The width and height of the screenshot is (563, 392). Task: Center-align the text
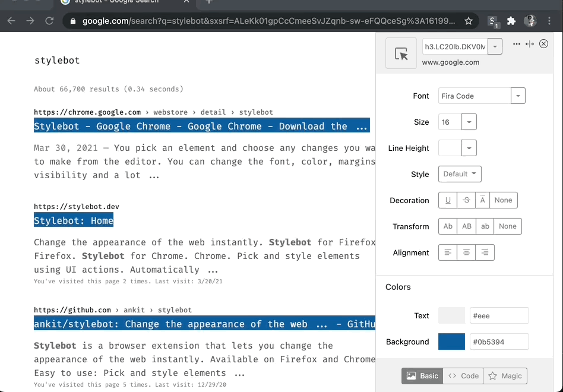point(466,252)
